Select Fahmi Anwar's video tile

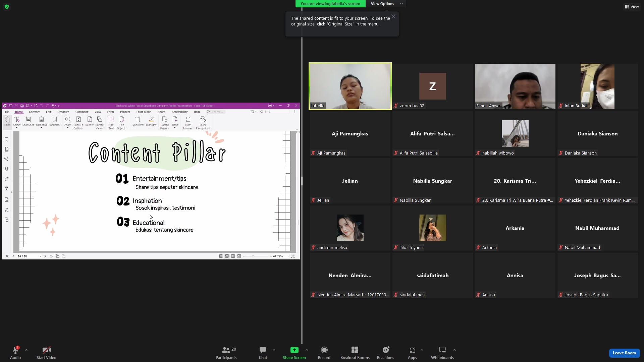(x=515, y=86)
